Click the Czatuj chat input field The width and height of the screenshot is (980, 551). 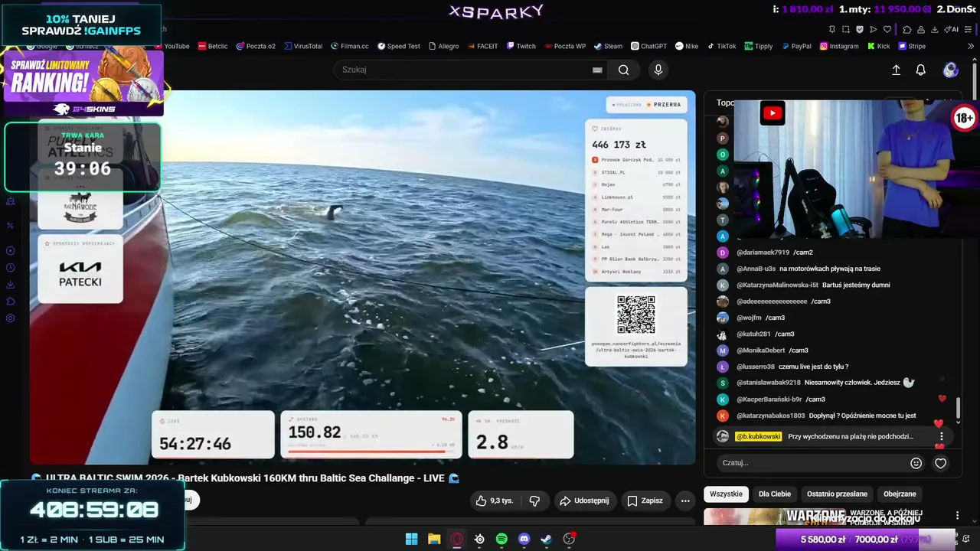pyautogui.click(x=812, y=463)
